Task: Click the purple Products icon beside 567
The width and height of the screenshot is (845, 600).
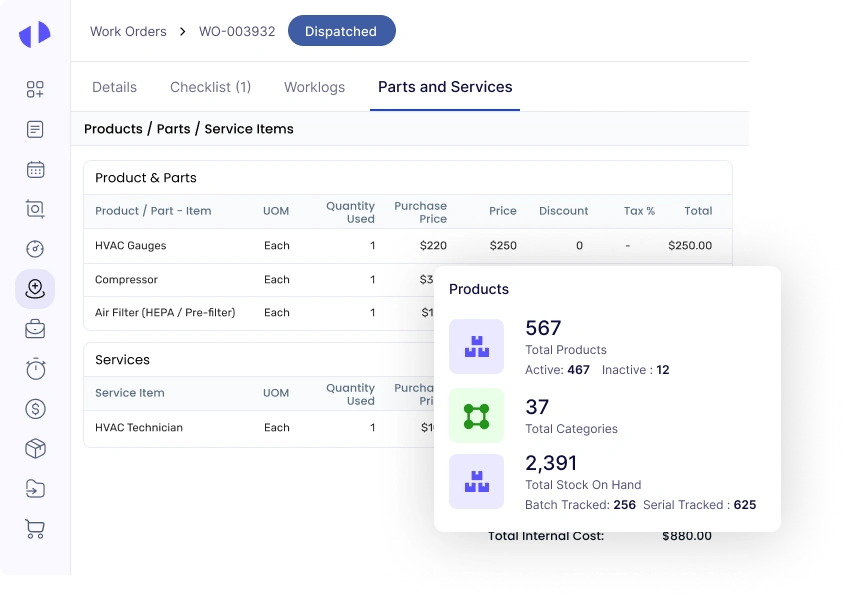Action: point(477,345)
